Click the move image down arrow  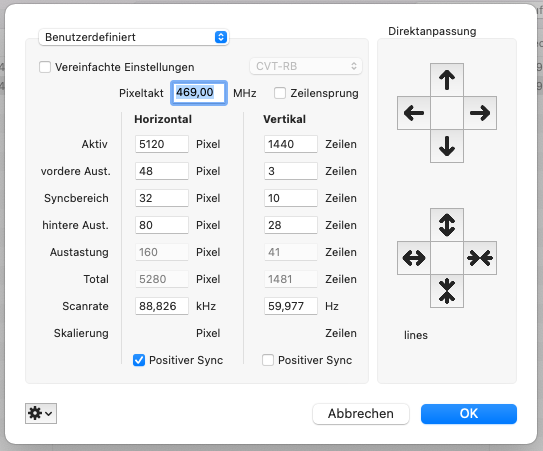click(x=447, y=146)
